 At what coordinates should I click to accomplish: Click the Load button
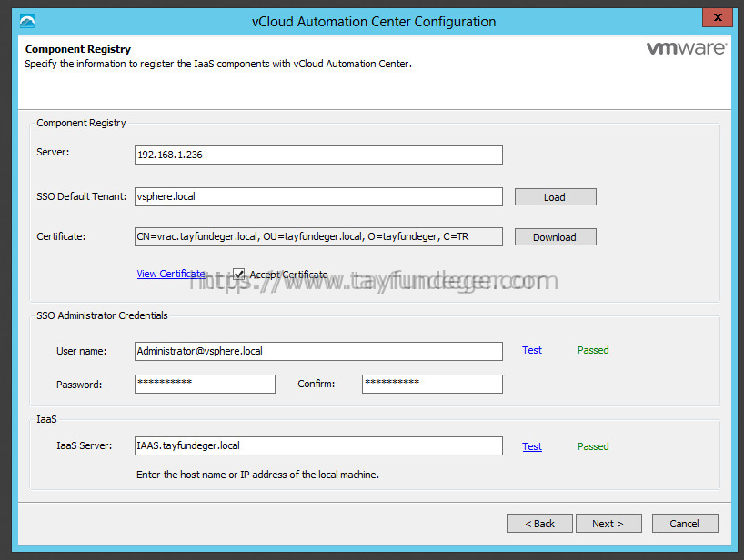coord(555,197)
